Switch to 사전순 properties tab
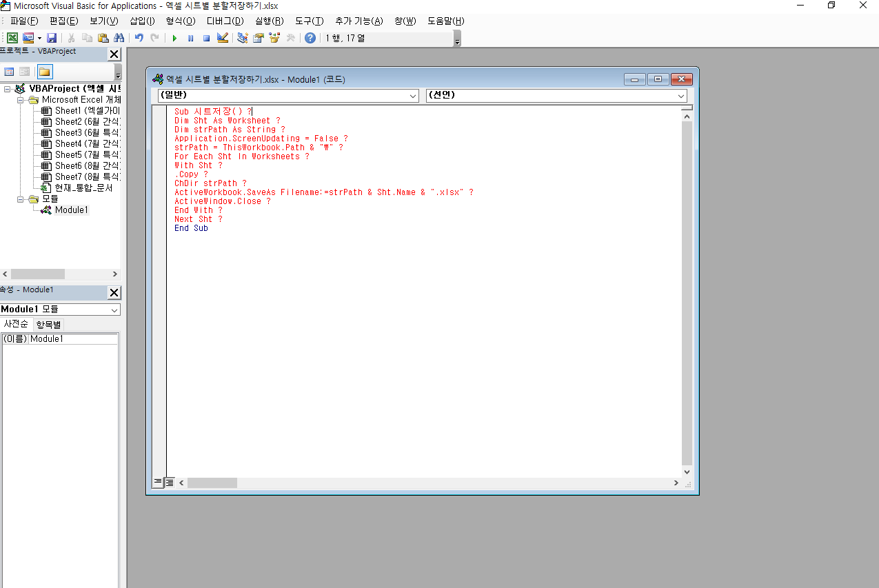 point(16,324)
